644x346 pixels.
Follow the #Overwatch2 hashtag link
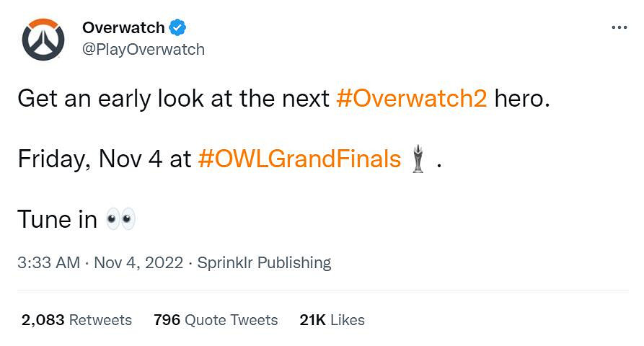[x=412, y=98]
